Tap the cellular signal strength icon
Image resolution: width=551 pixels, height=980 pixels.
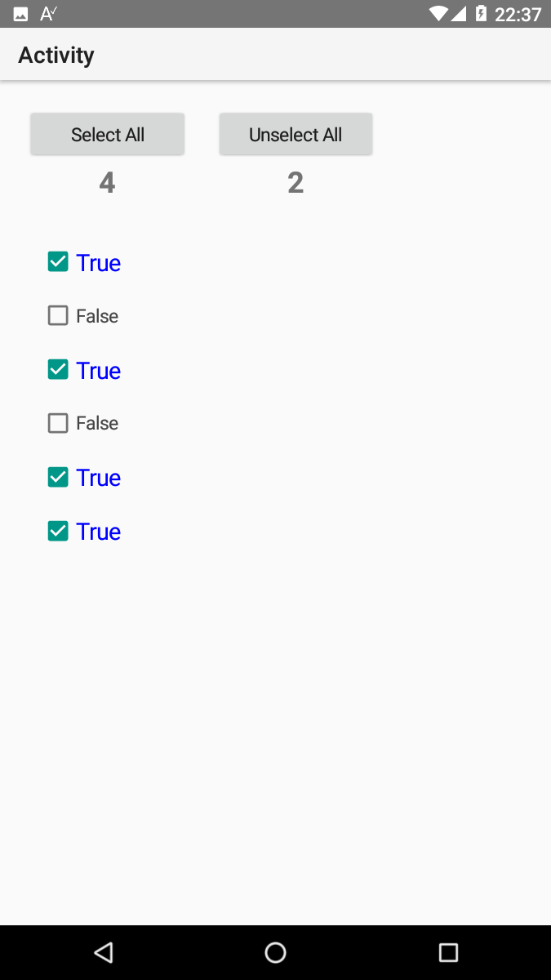tap(459, 14)
